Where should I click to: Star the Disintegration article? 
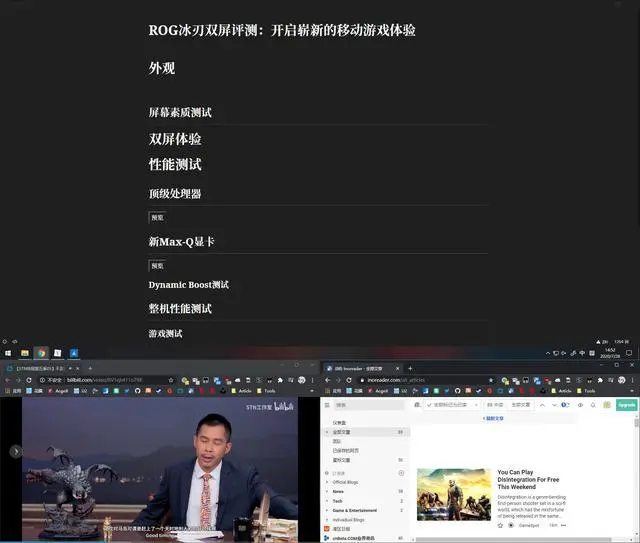tap(500, 524)
